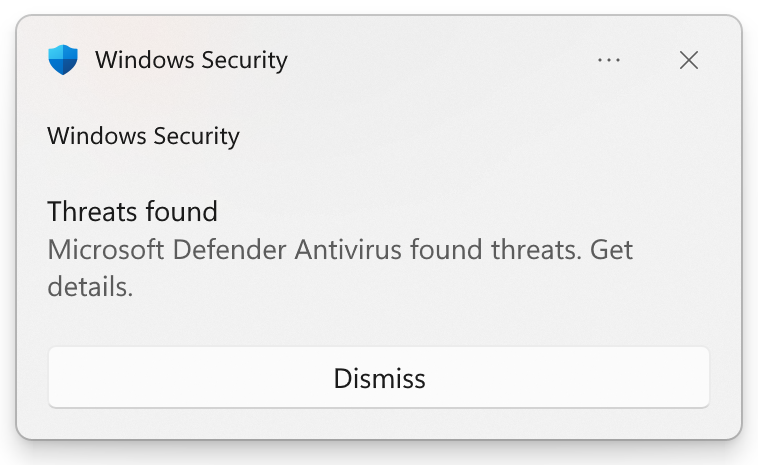758x465 pixels.
Task: Select the Windows Security app name in header
Action: (x=191, y=61)
